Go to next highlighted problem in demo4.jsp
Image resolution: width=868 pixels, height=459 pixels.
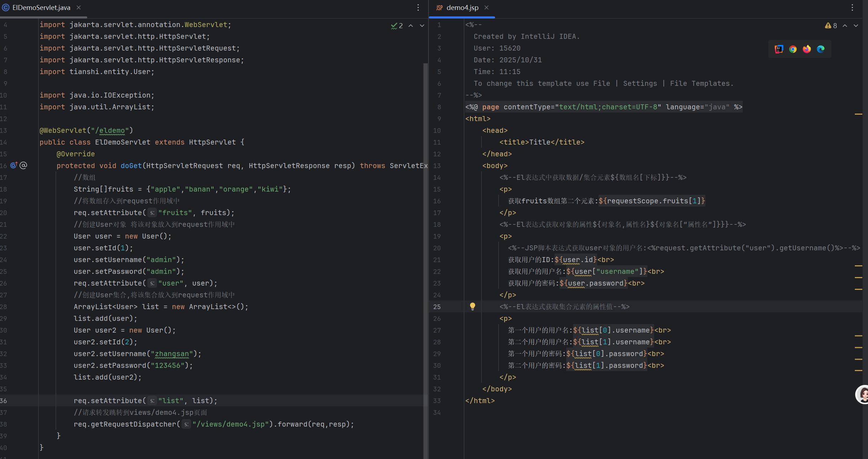click(x=856, y=26)
